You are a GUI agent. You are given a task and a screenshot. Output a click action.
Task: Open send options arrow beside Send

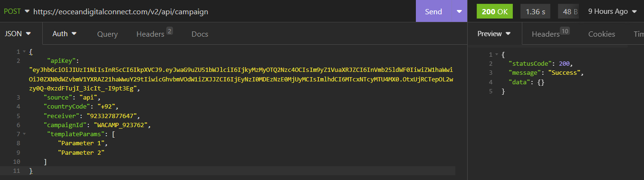[x=459, y=11]
